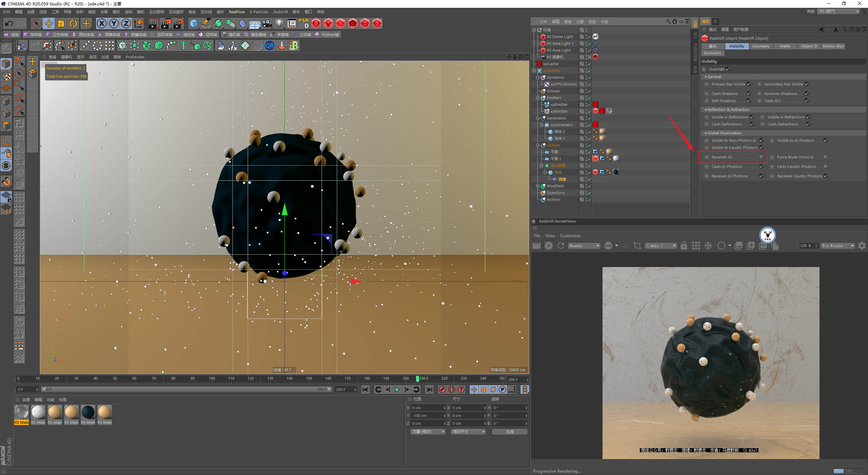868x475 pixels.
Task: Click the Render to Picture Viewer icon
Action: tap(166, 23)
